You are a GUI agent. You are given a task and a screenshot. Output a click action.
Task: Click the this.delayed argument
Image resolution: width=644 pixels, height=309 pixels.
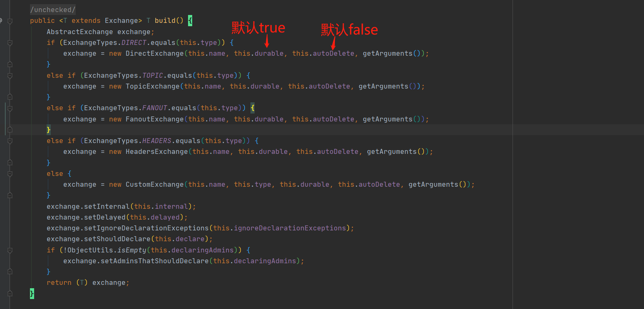tap(155, 217)
